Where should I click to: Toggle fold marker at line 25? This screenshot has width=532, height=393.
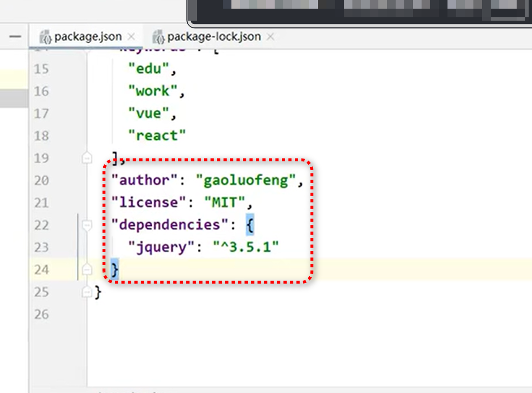pos(87,292)
